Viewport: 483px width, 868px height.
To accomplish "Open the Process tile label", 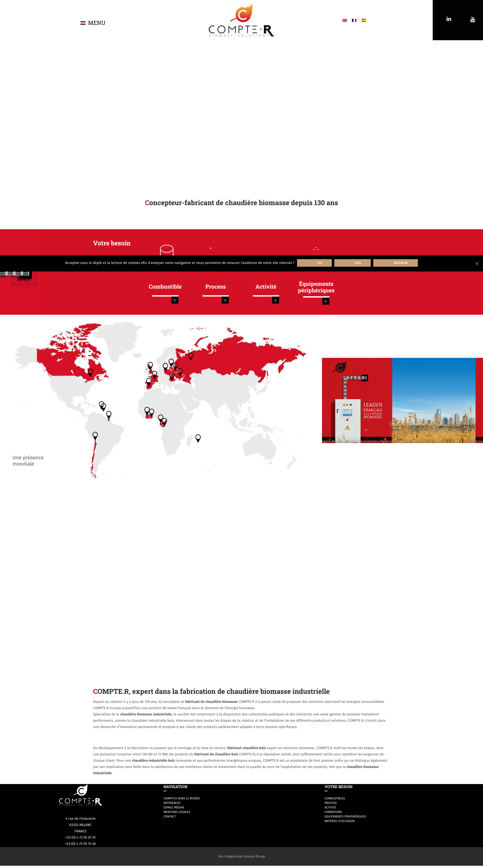I will click(x=216, y=287).
